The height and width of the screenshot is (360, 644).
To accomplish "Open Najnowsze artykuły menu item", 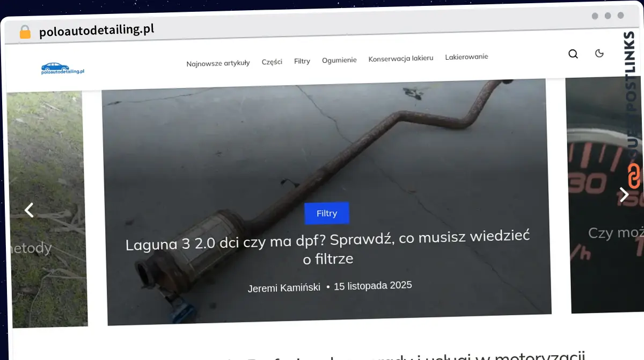I will [x=218, y=63].
